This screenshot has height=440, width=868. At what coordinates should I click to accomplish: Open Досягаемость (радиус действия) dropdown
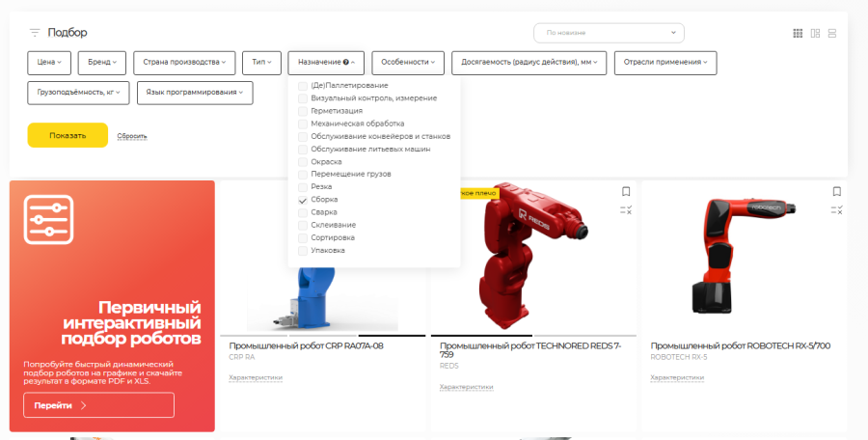click(x=529, y=63)
